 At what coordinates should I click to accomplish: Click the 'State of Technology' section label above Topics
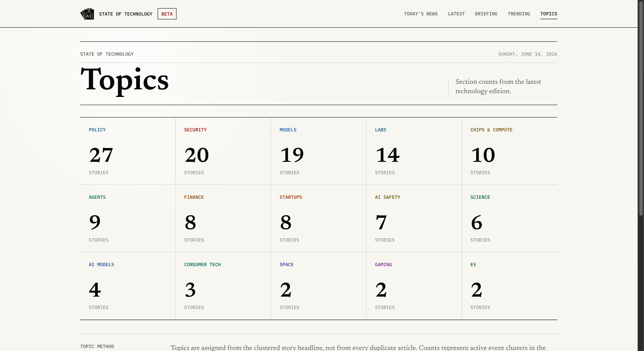point(107,54)
